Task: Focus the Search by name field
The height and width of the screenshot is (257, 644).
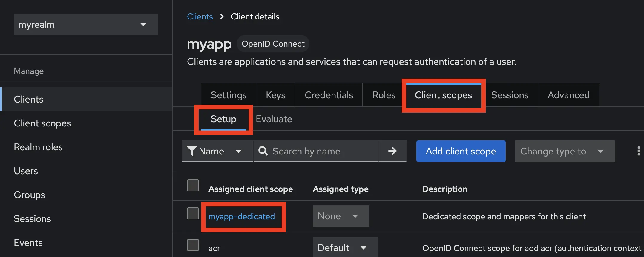Action: point(315,151)
